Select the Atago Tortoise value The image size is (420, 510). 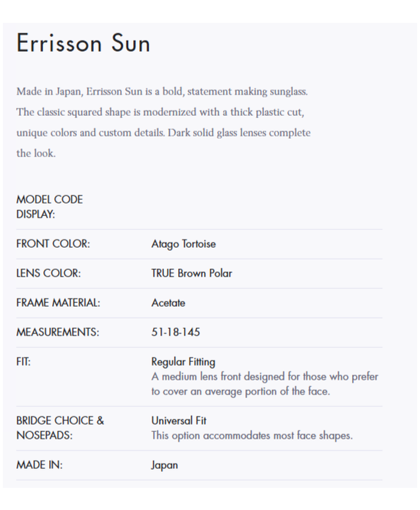[x=183, y=244]
